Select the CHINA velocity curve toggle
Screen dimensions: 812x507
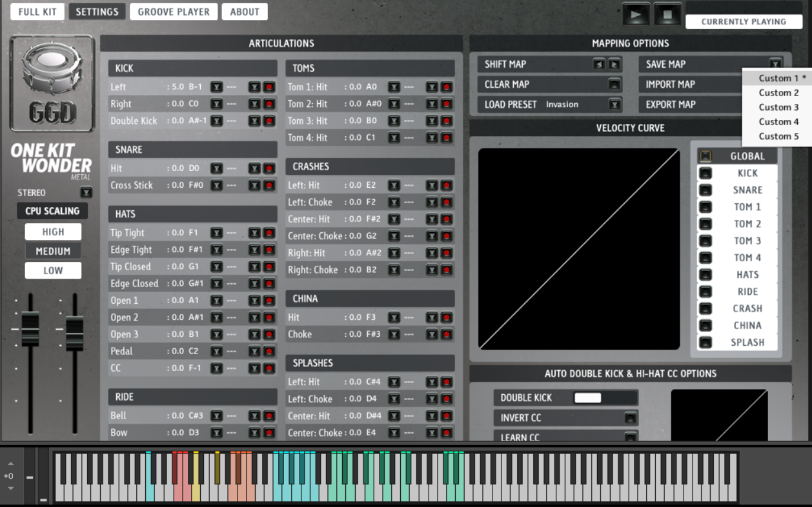(x=705, y=325)
